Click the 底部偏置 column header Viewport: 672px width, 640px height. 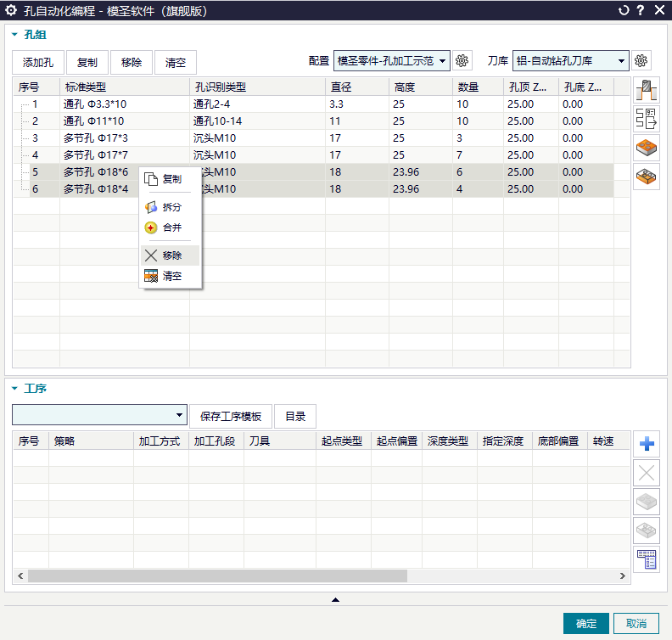point(560,441)
